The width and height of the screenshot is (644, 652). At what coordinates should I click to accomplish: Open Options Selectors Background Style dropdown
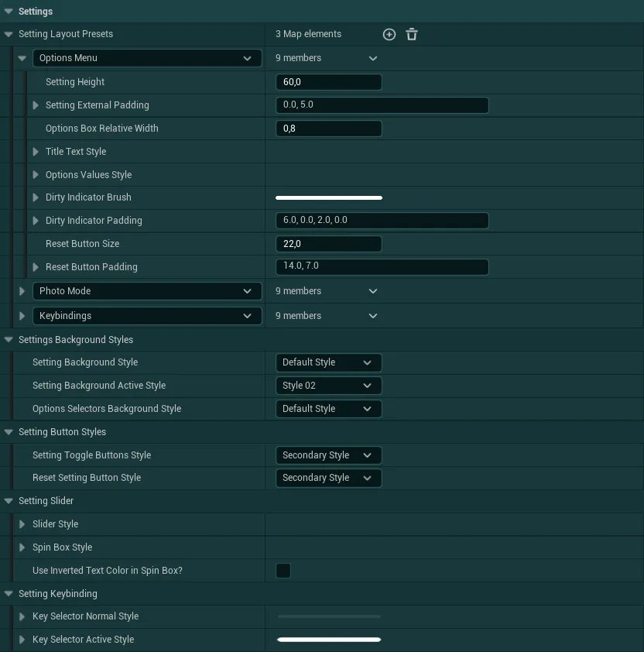(328, 409)
